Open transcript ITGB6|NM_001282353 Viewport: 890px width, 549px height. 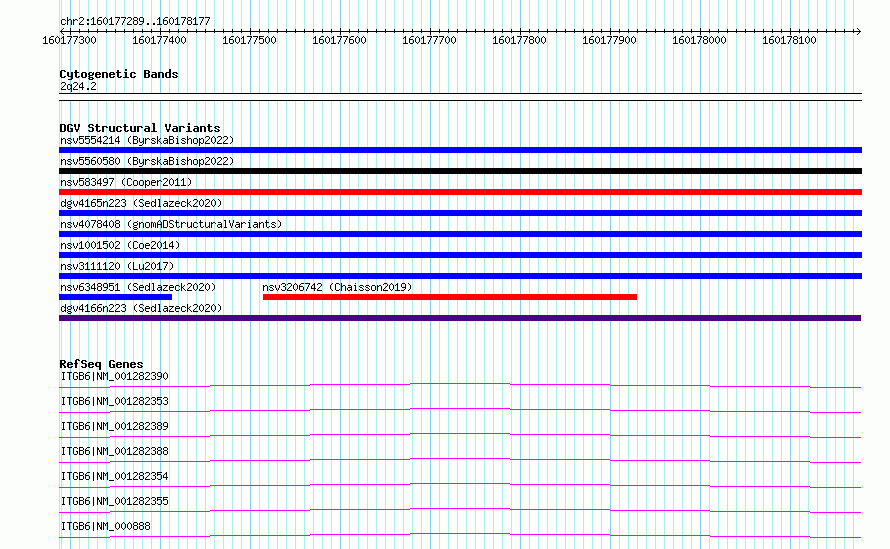point(115,401)
